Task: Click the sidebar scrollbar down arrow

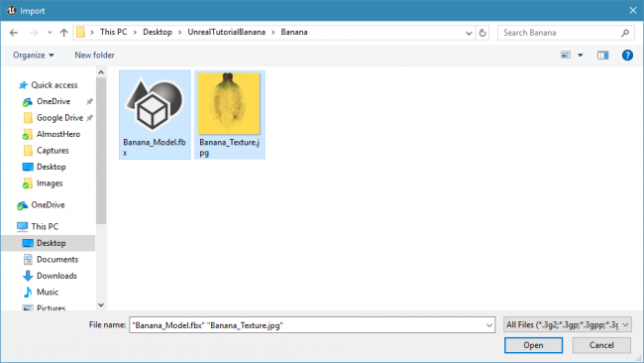Action: pos(101,305)
